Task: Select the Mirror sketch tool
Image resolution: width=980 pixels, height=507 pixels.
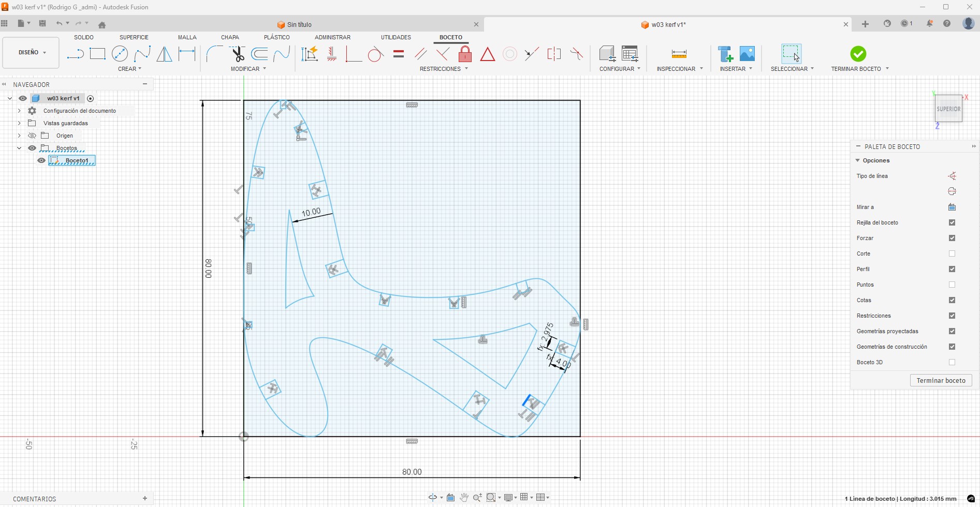Action: click(164, 54)
